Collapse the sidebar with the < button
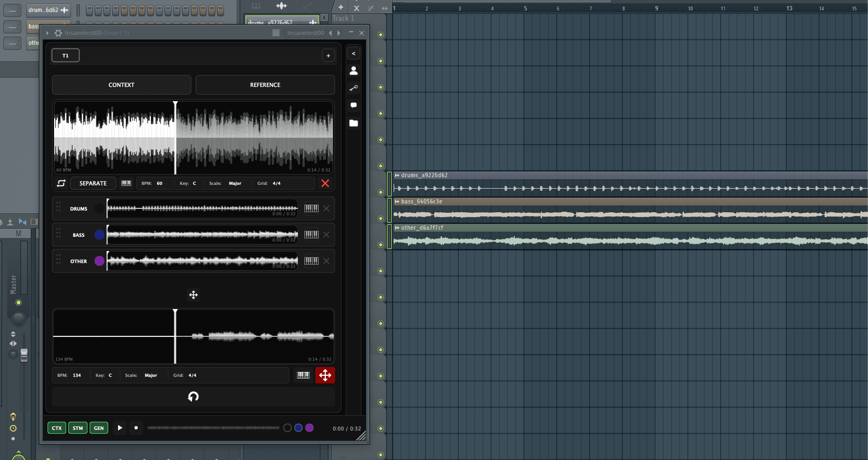Image resolution: width=868 pixels, height=460 pixels. click(354, 54)
